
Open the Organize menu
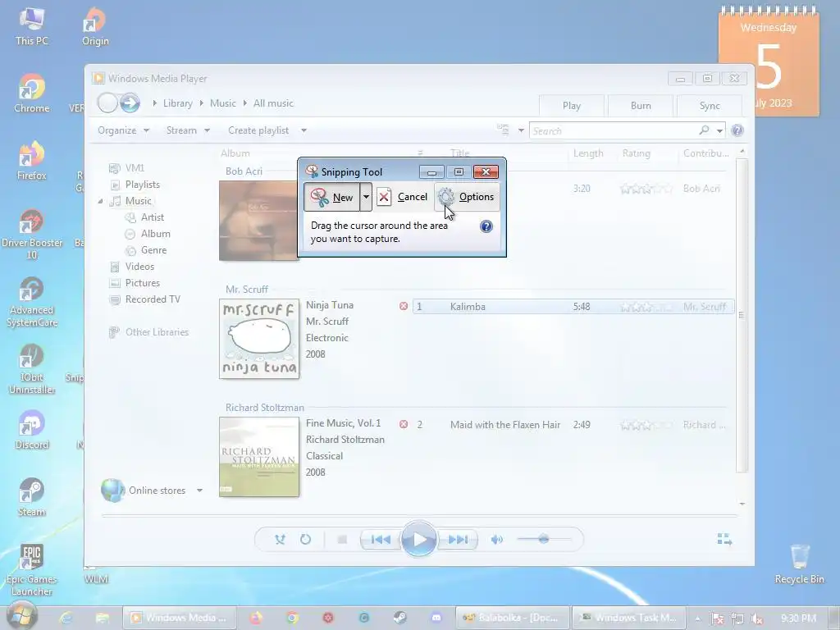tap(123, 130)
